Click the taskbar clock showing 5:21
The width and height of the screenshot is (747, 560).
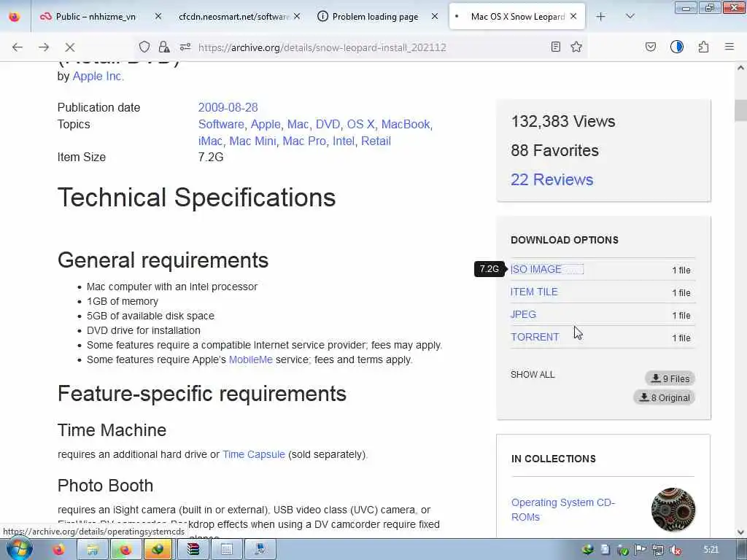pyautogui.click(x=711, y=550)
